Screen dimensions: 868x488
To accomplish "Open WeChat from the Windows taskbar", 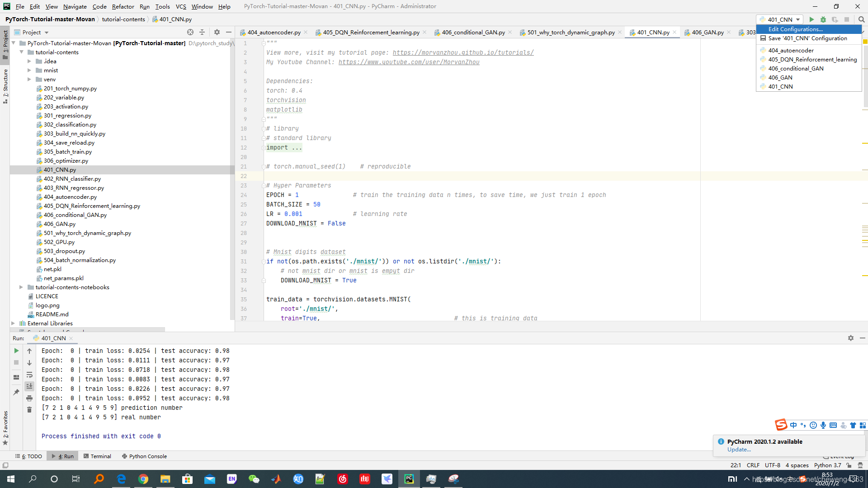I will click(254, 479).
